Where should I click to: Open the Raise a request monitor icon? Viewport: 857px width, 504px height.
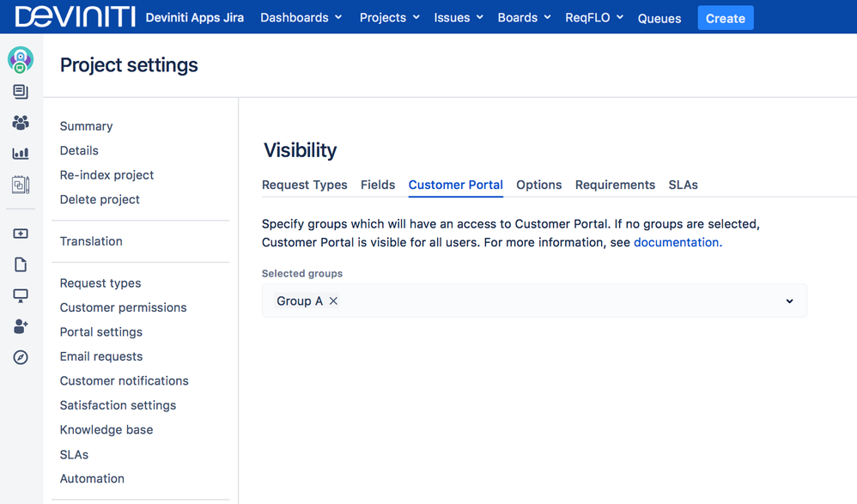21,295
